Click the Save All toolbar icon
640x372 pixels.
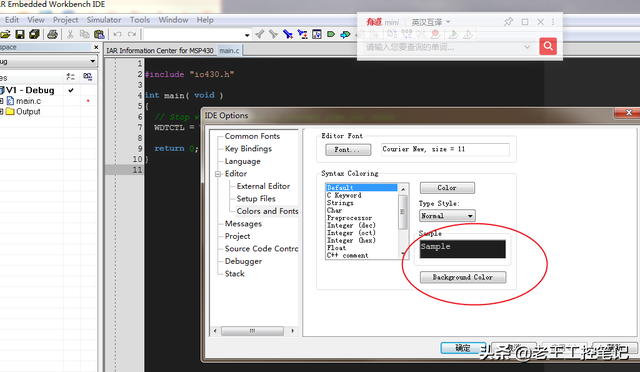34,34
